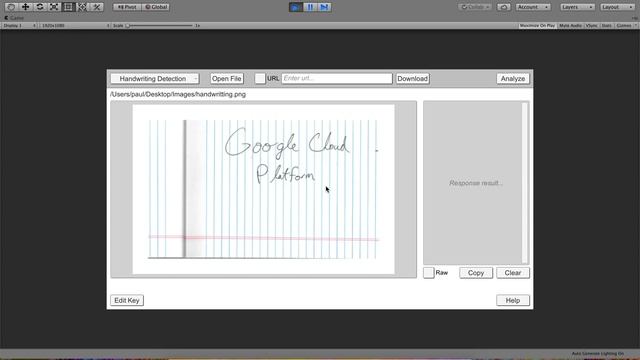Click the handwritting.png file path text
640x360 pixels.
(x=178, y=94)
